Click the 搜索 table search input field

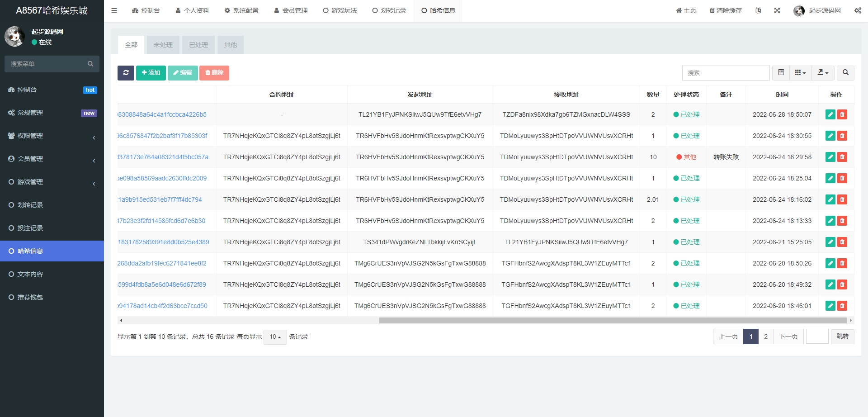coord(726,73)
